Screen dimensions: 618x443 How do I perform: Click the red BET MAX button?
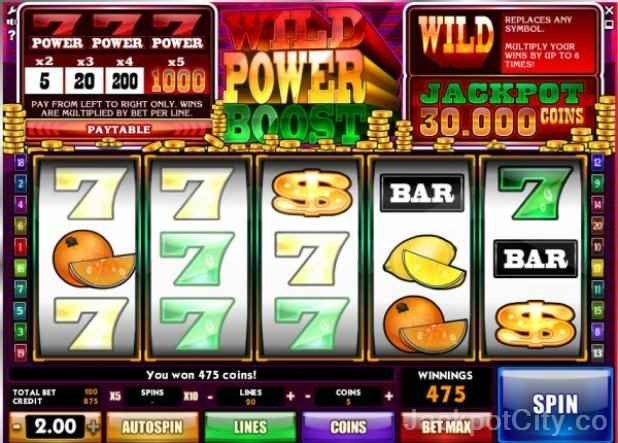point(446,427)
